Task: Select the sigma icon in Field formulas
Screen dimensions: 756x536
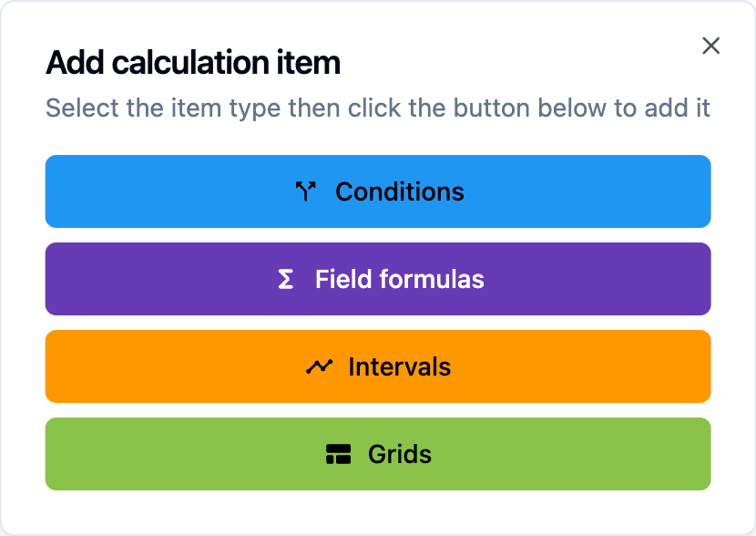Action: 285,279
